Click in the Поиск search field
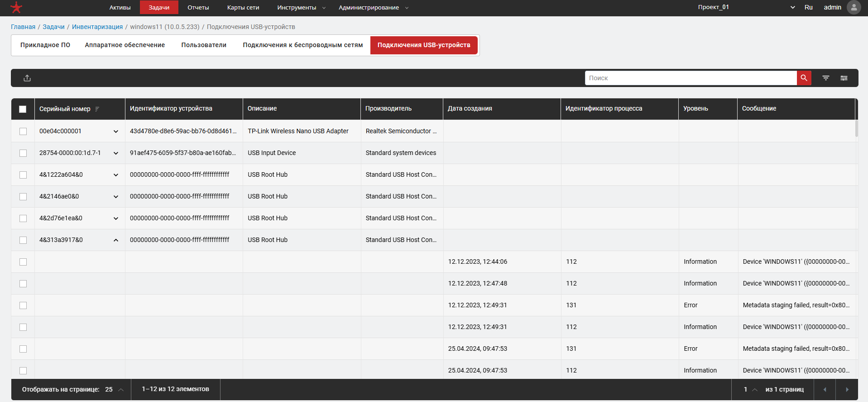This screenshot has width=868, height=402. (x=691, y=78)
